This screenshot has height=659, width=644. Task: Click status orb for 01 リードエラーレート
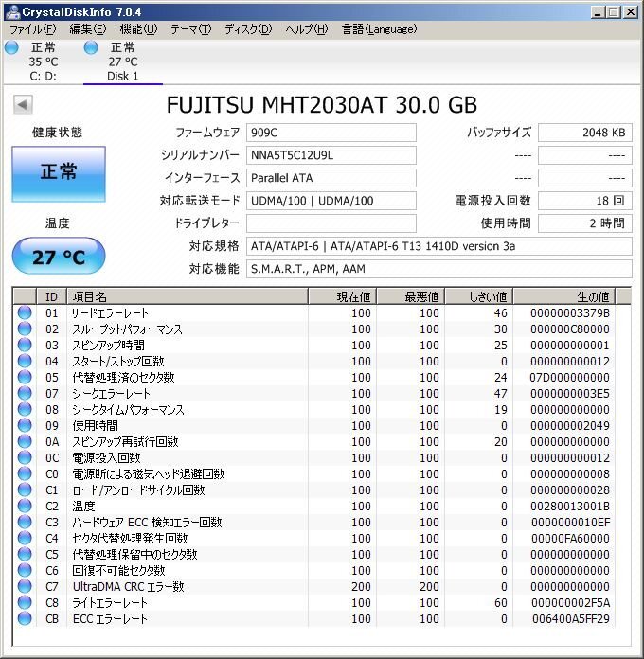(x=25, y=313)
